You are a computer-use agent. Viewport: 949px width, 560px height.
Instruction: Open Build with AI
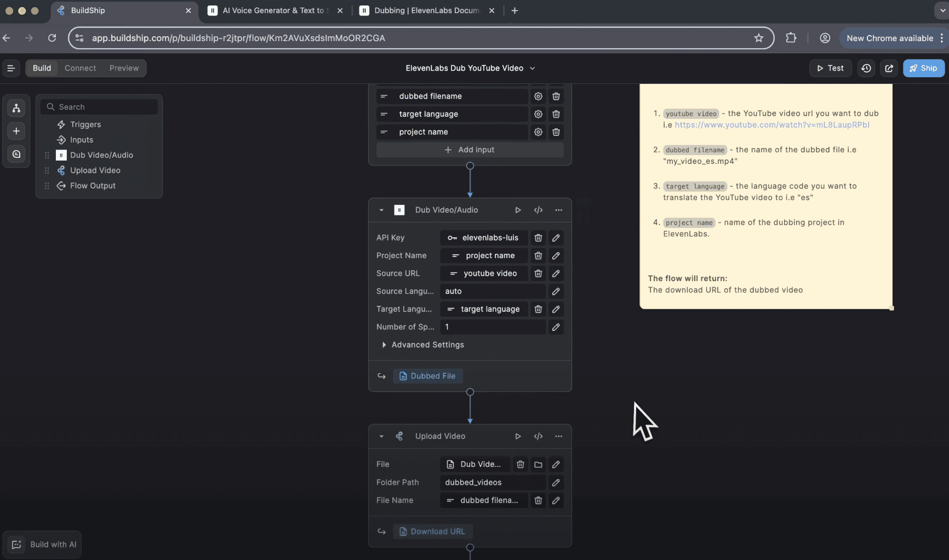coord(42,545)
